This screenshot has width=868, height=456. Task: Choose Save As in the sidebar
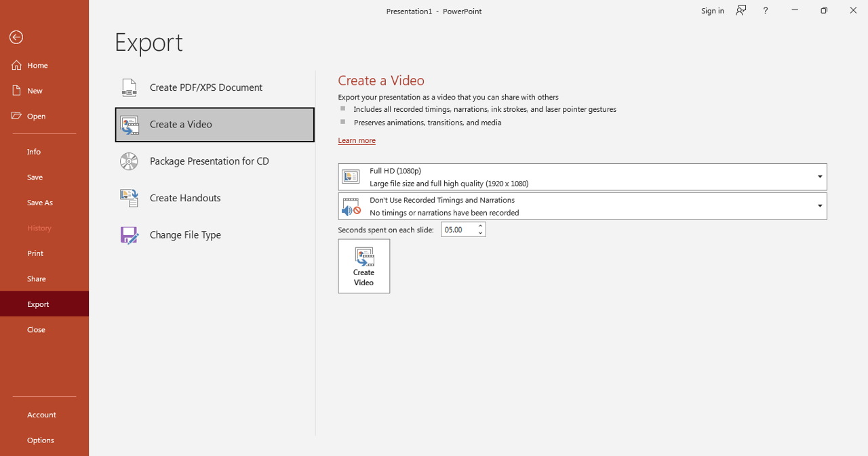click(x=44, y=203)
